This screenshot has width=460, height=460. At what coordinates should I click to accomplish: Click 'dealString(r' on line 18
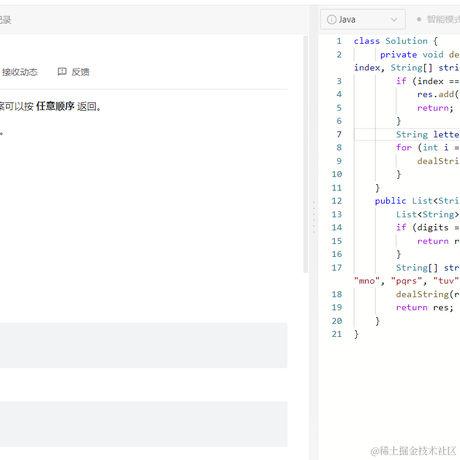[427, 294]
